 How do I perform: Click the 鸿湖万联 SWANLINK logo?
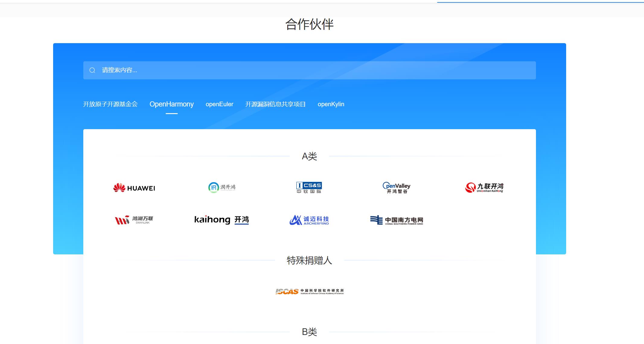[134, 220]
